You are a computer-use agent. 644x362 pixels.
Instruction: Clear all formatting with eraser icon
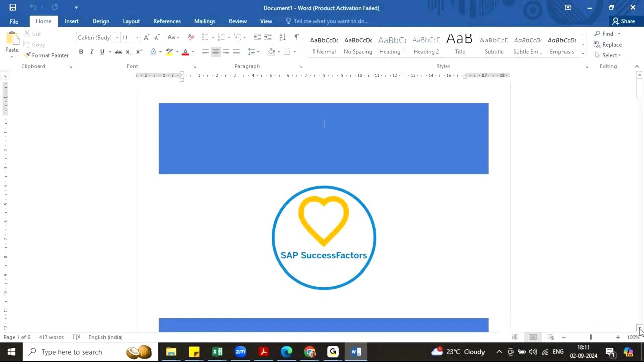(191, 37)
